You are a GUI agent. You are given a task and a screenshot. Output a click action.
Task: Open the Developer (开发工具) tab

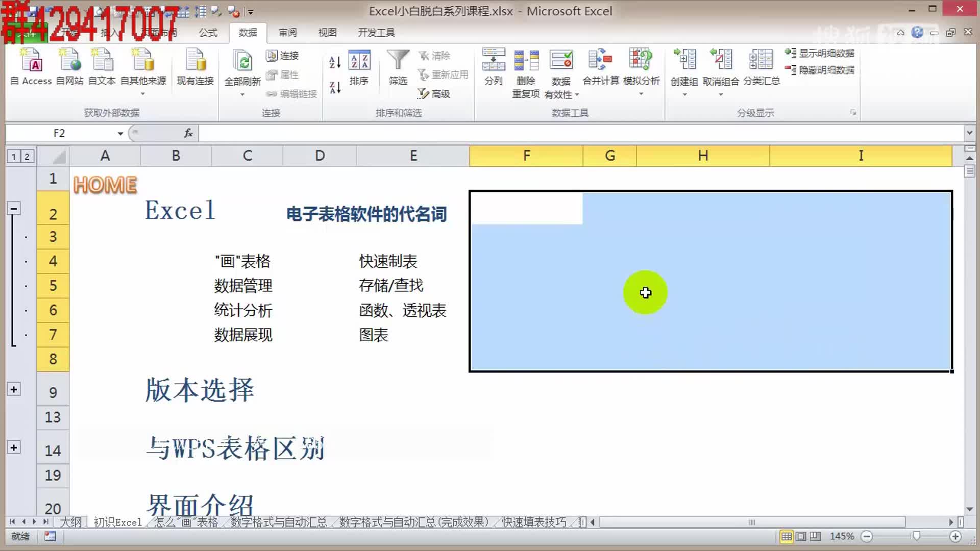[376, 32]
